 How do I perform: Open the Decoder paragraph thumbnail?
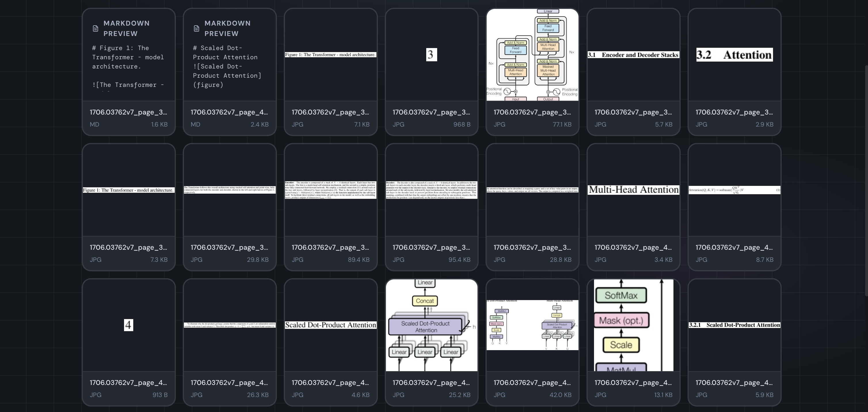(432, 190)
